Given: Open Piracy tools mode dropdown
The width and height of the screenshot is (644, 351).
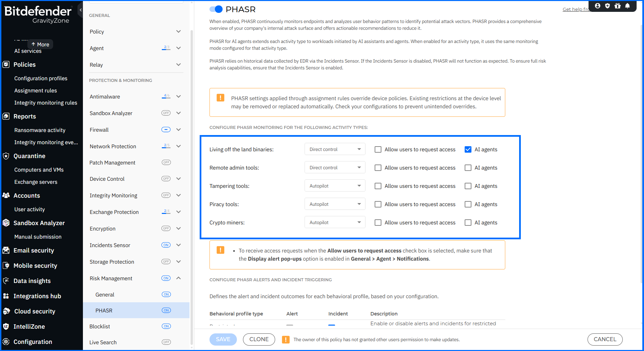Looking at the screenshot, I should tap(335, 204).
